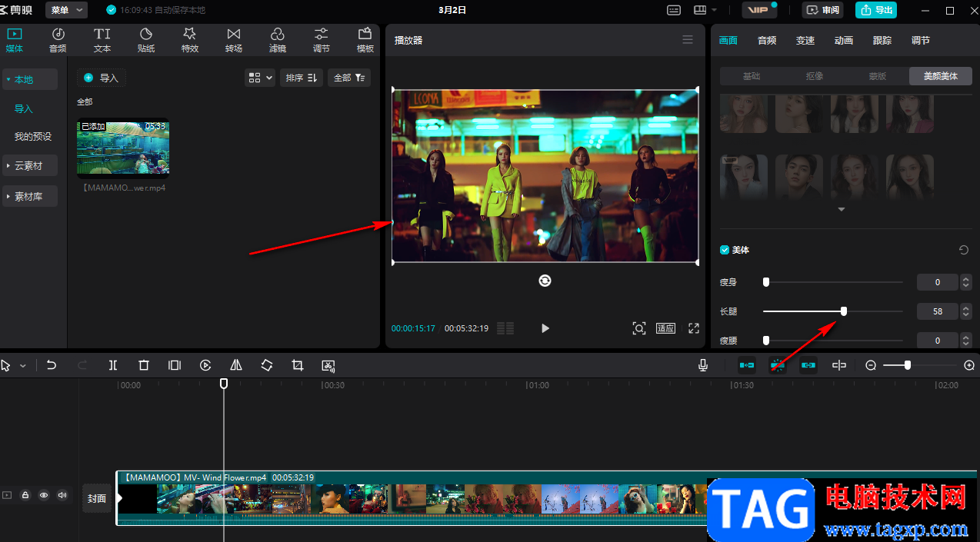Click the 封面 cover button
The image size is (980, 542).
coord(97,498)
